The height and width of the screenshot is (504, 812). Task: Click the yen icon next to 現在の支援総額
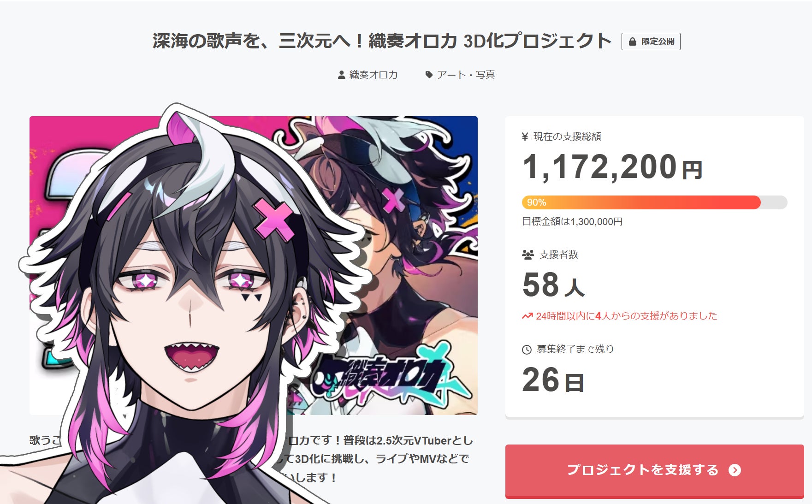click(525, 136)
